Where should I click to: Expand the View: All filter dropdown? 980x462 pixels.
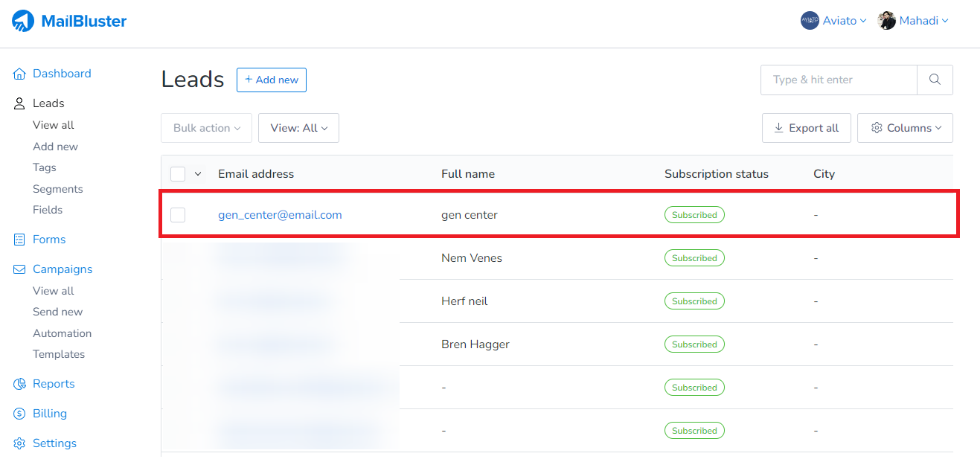tap(298, 127)
